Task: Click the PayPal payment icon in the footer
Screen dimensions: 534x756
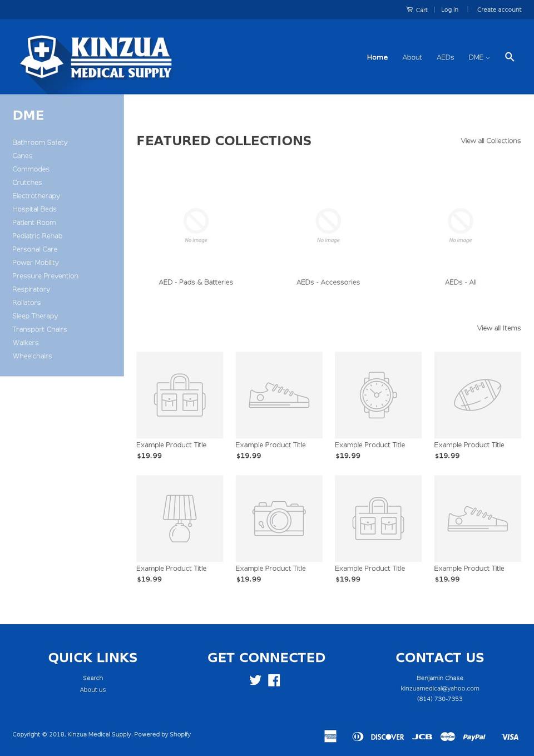Action: 474,737
